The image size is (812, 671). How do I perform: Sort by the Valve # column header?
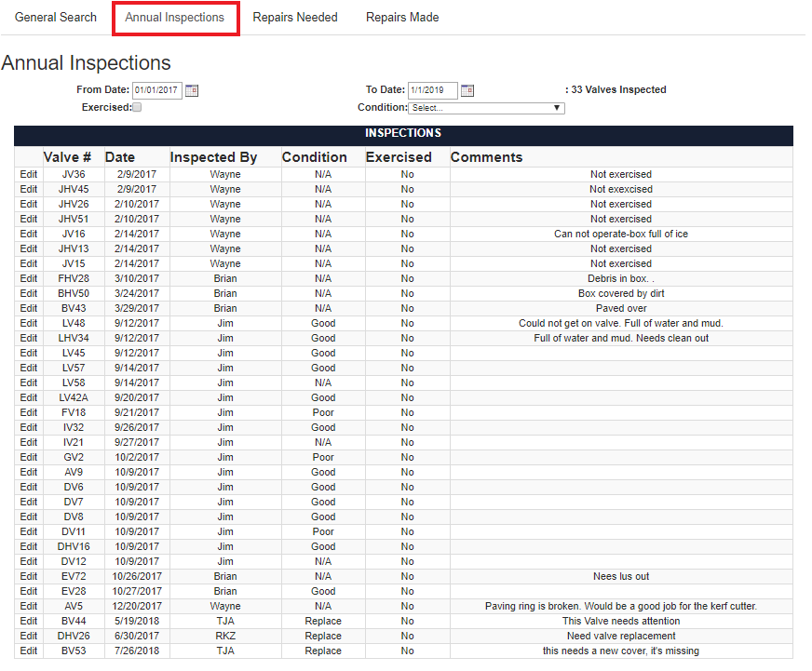coord(67,157)
